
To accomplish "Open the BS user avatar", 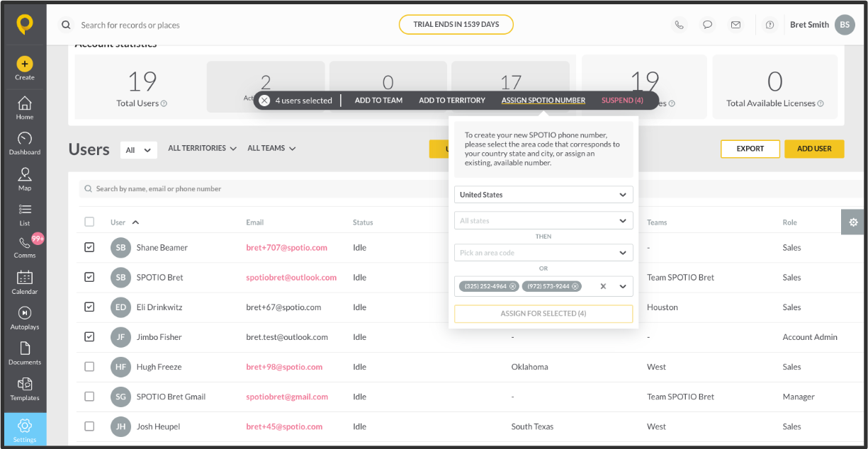I will coord(845,25).
